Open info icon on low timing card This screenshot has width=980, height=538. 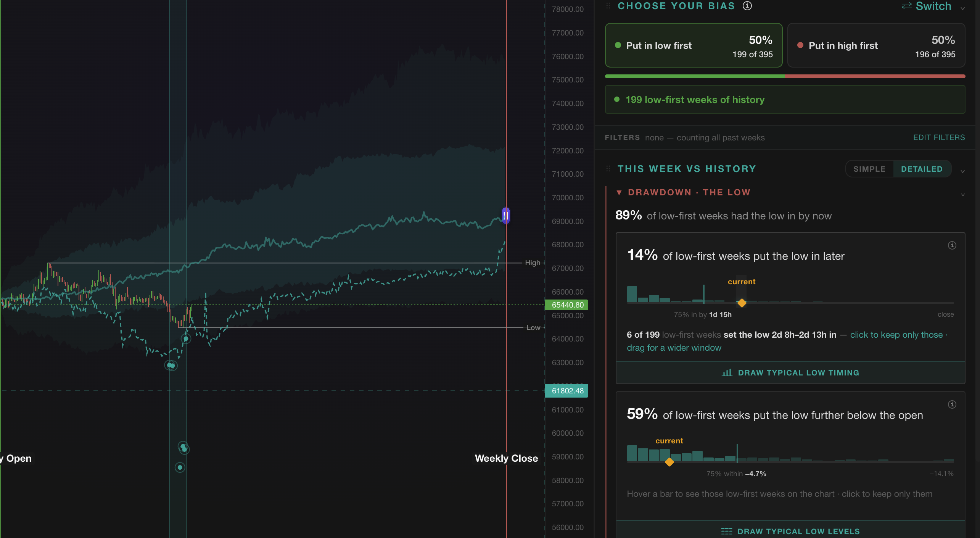coord(952,245)
